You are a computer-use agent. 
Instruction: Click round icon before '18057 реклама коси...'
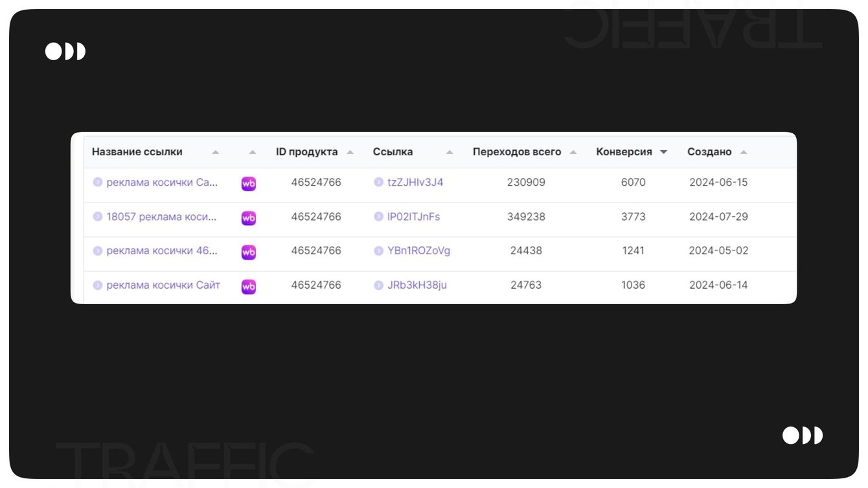click(x=98, y=217)
